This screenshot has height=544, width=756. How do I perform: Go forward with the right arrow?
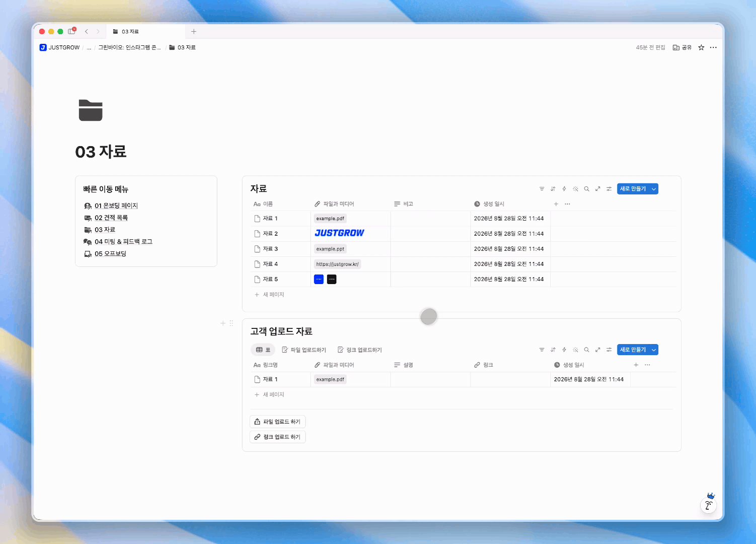pos(98,31)
